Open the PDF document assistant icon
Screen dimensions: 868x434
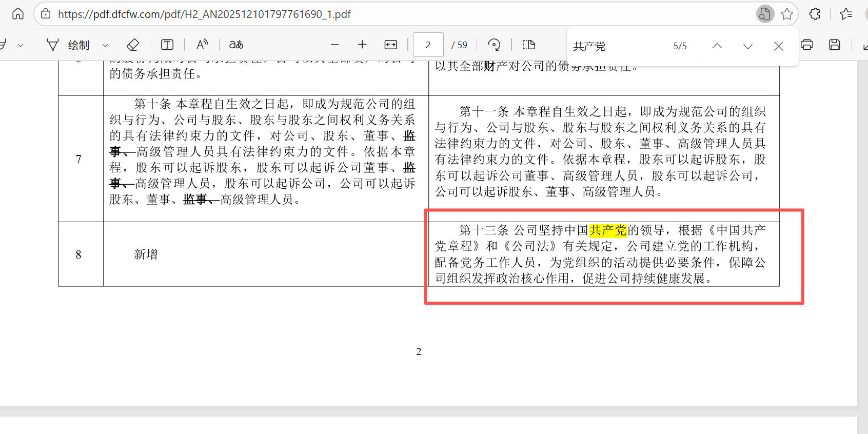click(764, 14)
